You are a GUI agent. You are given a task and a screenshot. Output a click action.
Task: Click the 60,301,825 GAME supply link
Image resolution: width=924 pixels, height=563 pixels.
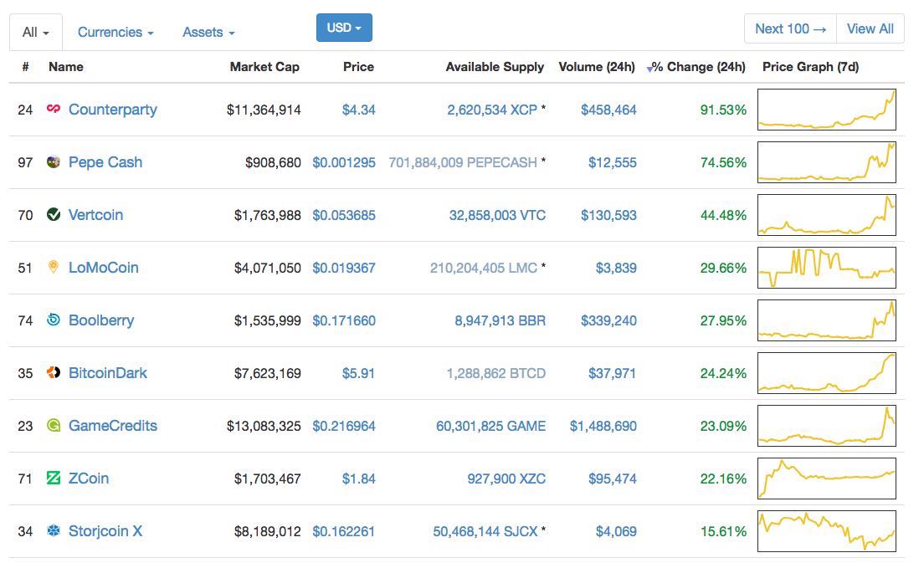490,427
